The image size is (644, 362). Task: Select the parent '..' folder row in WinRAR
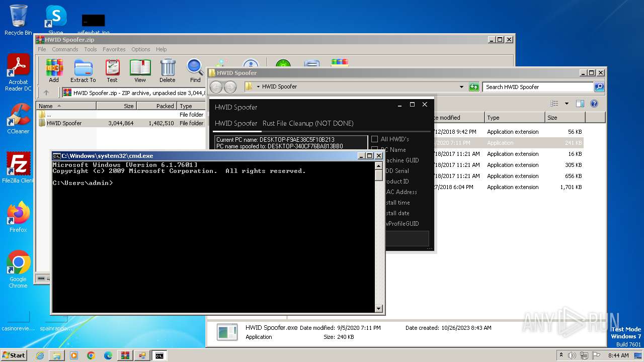pos(120,115)
